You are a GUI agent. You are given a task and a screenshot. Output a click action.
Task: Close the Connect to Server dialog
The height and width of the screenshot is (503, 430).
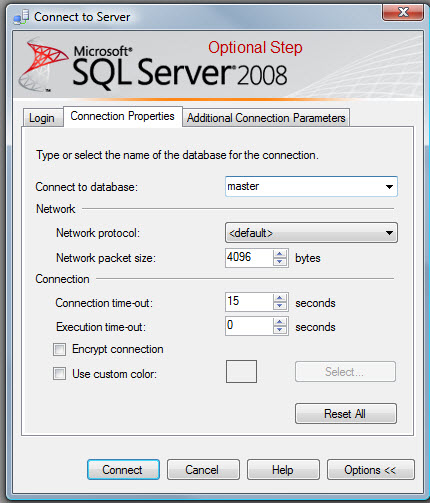click(x=403, y=12)
